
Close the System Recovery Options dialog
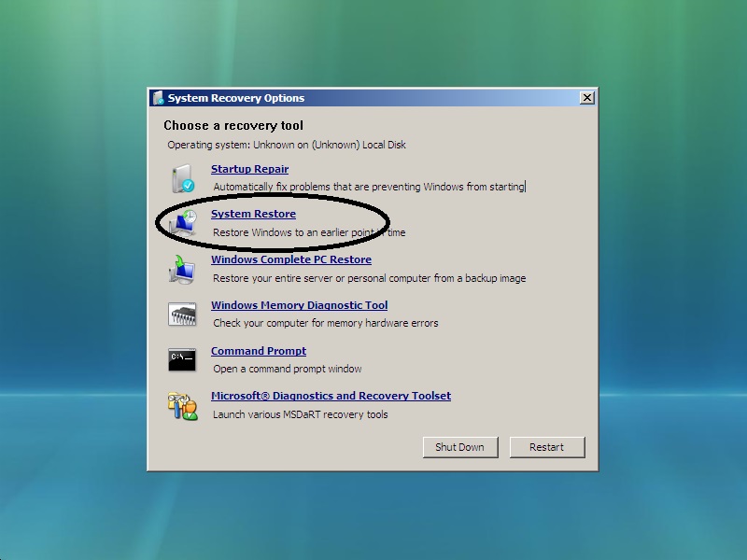coord(587,98)
